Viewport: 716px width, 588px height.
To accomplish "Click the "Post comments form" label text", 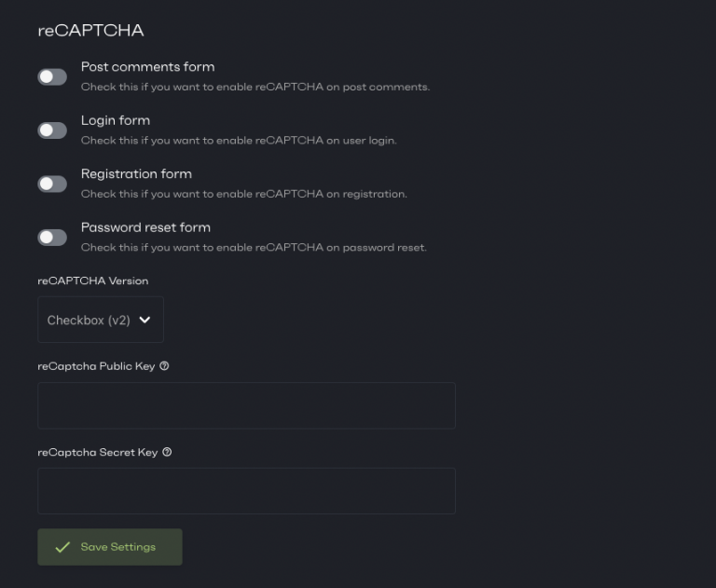I will click(x=147, y=67).
